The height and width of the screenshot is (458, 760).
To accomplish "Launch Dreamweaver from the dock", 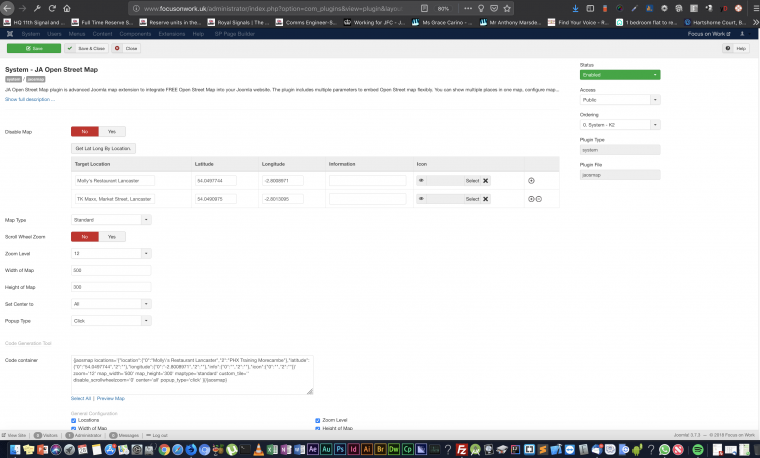I will pos(394,449).
